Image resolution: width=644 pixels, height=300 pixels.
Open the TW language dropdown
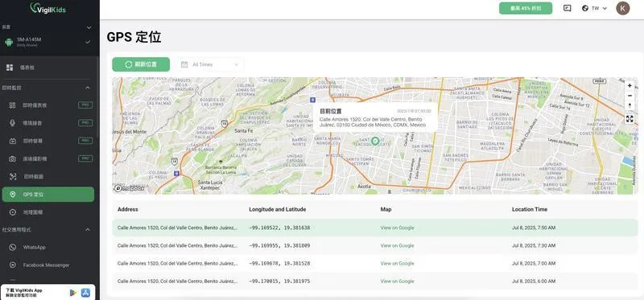pyautogui.click(x=594, y=8)
